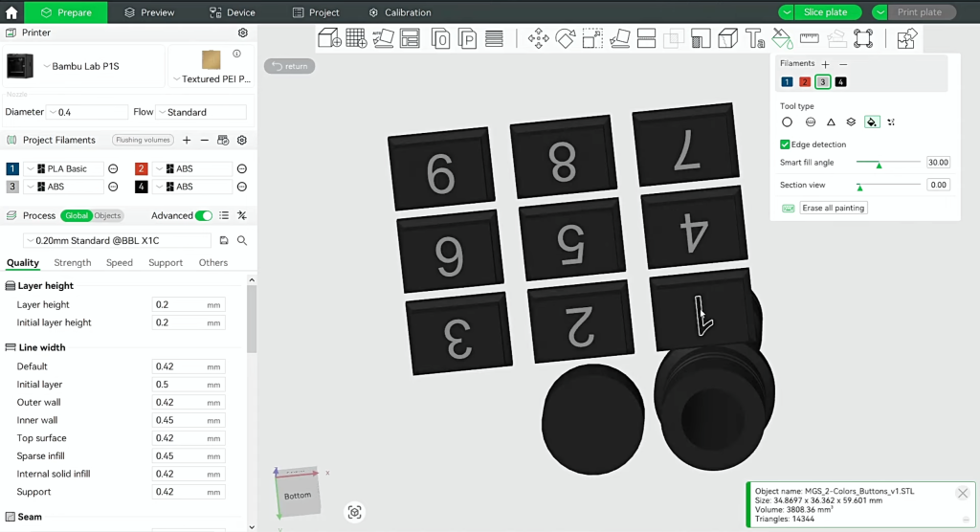Open filament 3 ABS dropdown
Screen dimensions: 980x532
tap(64, 187)
